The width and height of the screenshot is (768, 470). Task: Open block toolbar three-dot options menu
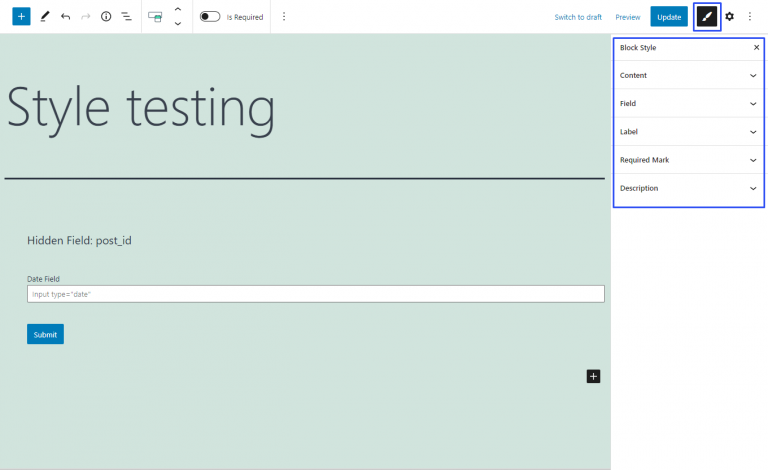click(284, 17)
